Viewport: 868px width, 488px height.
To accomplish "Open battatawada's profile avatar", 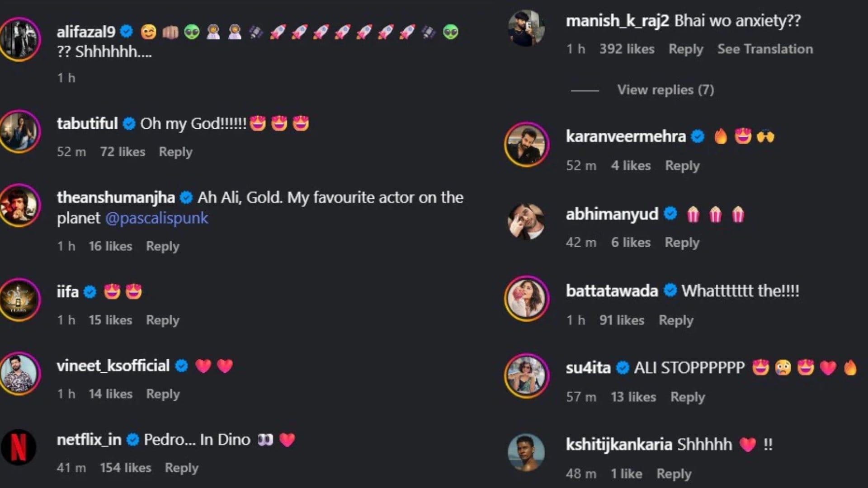I will [526, 298].
